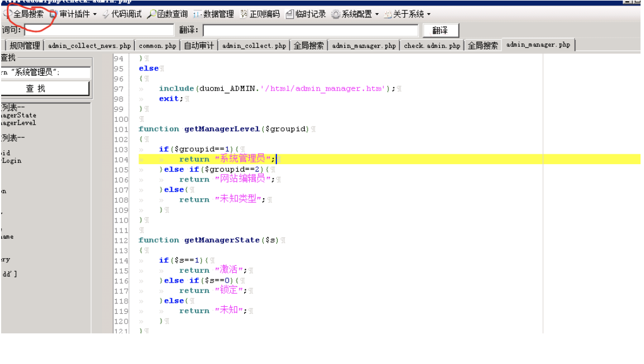
Task: Click the 翻译 translate button
Action: [x=440, y=31]
